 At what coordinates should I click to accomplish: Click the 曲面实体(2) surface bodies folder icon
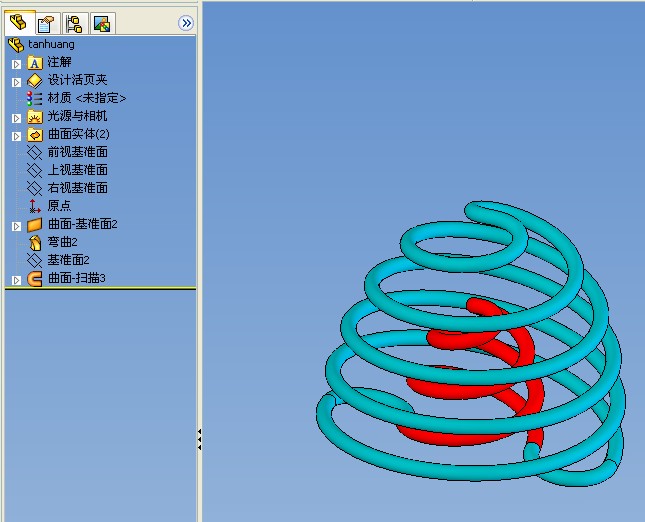pos(35,135)
